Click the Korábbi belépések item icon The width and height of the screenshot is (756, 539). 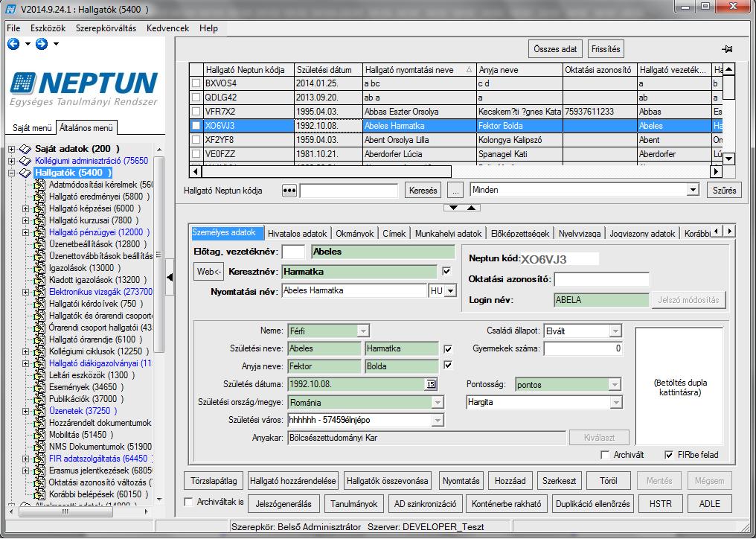(39, 494)
